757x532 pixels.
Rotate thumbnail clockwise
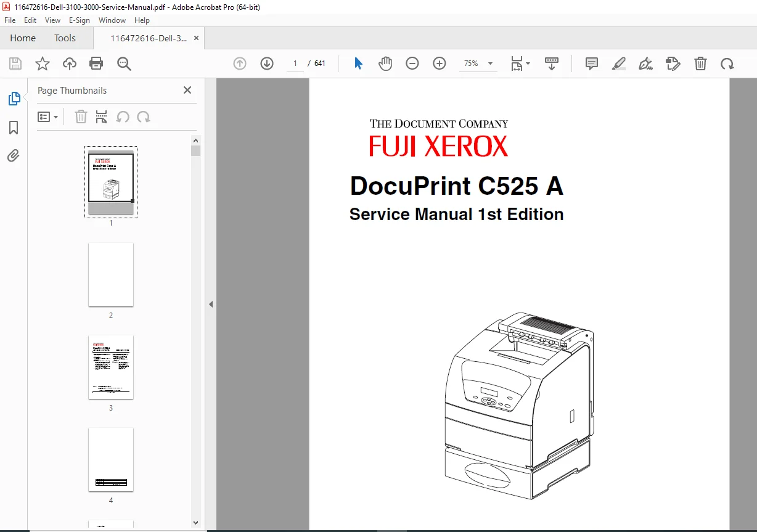pyautogui.click(x=144, y=117)
